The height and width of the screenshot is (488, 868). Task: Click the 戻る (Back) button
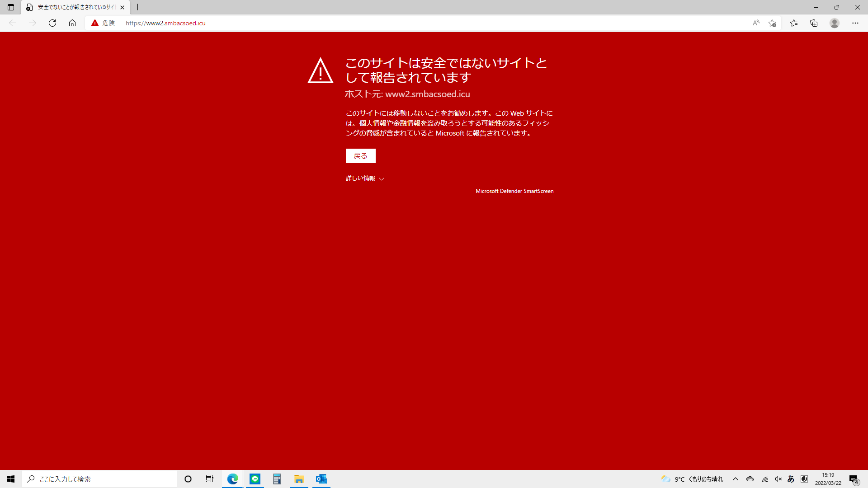pos(360,156)
